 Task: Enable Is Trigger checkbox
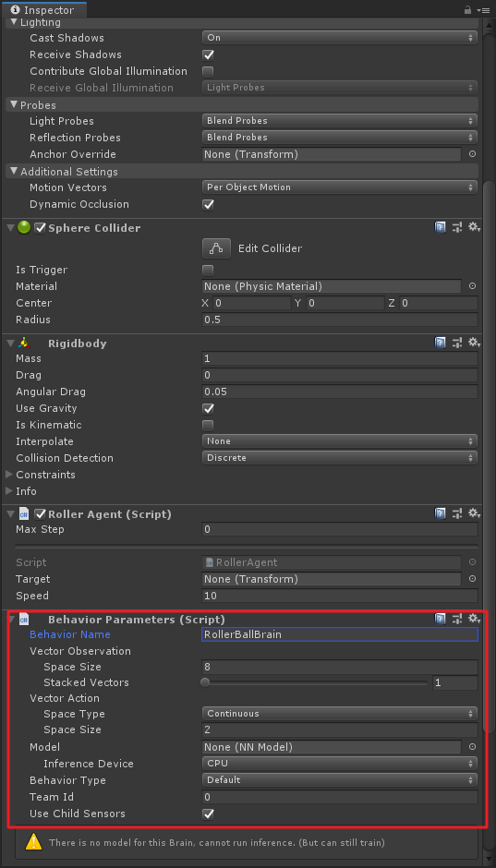(x=208, y=271)
